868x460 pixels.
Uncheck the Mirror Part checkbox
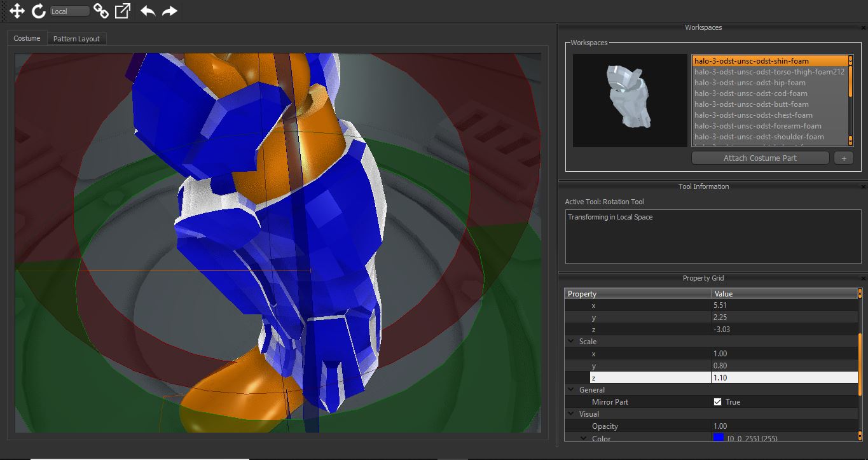[x=718, y=402]
